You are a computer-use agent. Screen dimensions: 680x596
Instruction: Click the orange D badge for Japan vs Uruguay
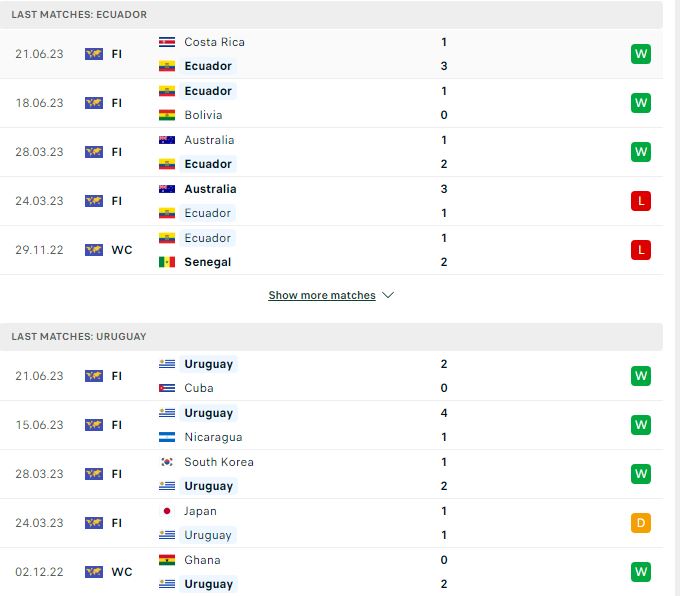(641, 523)
